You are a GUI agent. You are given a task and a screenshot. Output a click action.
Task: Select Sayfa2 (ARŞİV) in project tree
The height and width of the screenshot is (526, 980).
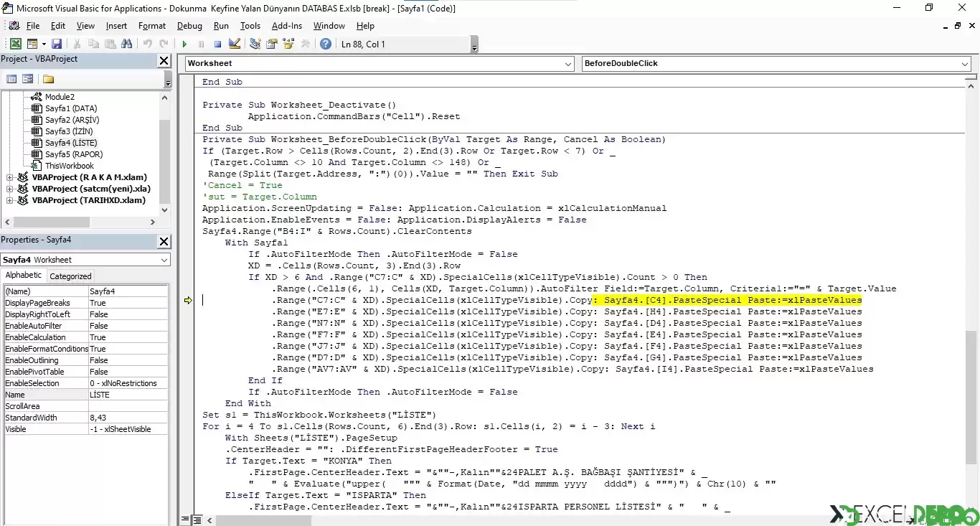coord(72,120)
